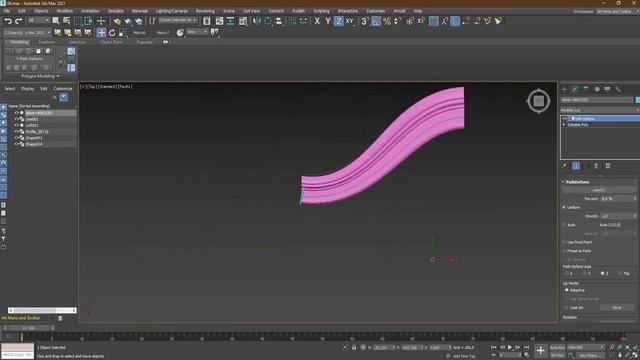Expand the Polygon Modeling ribbon panel
The height and width of the screenshot is (360, 640).
pyautogui.click(x=40, y=76)
